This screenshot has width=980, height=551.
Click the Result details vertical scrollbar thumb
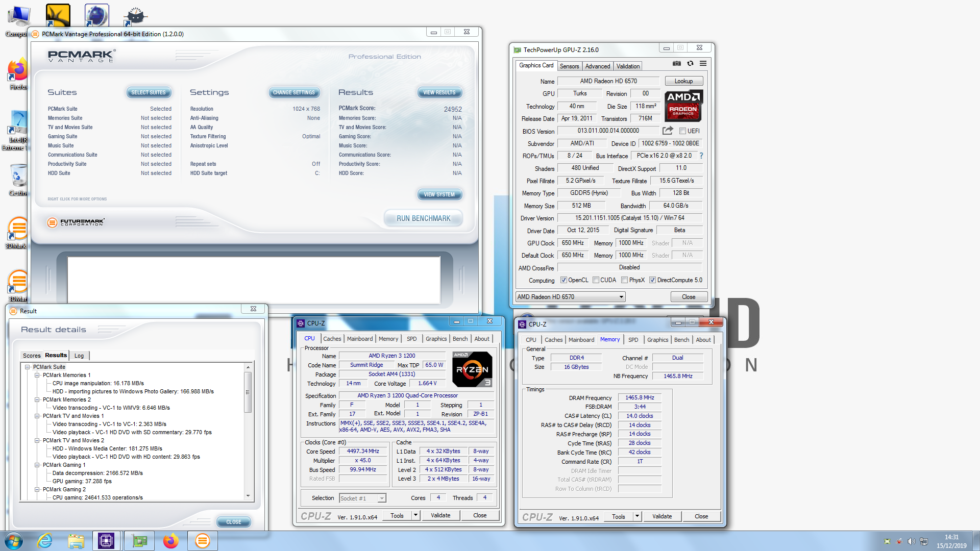(248, 392)
